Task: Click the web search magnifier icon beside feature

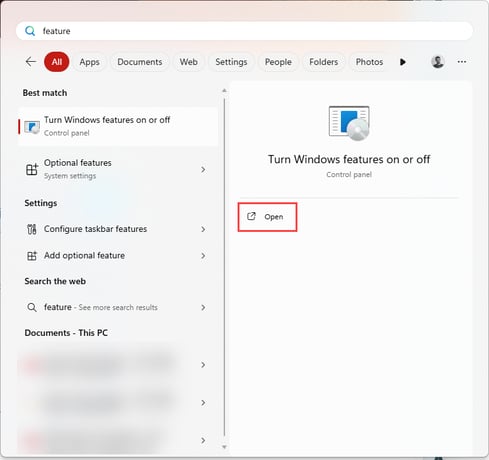Action: point(32,307)
